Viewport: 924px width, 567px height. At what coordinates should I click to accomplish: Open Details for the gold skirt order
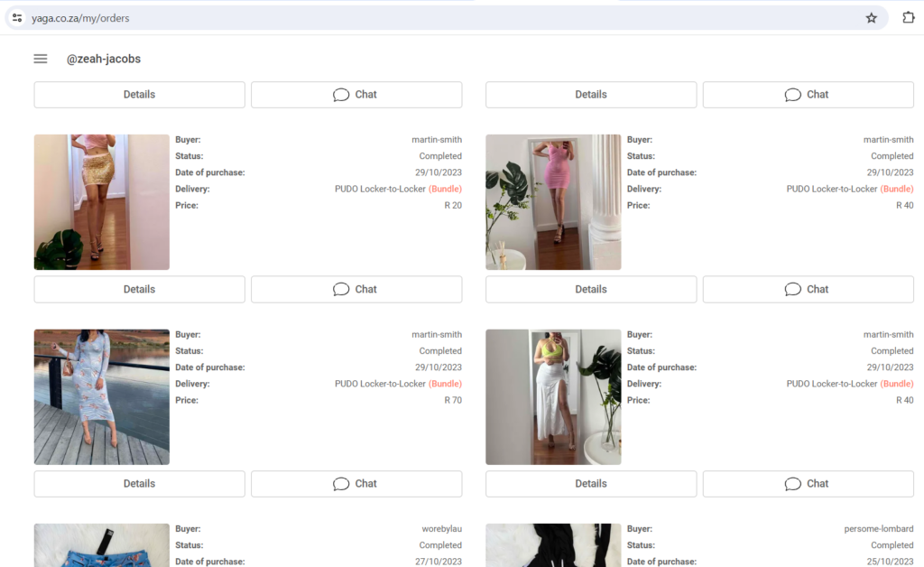click(139, 289)
